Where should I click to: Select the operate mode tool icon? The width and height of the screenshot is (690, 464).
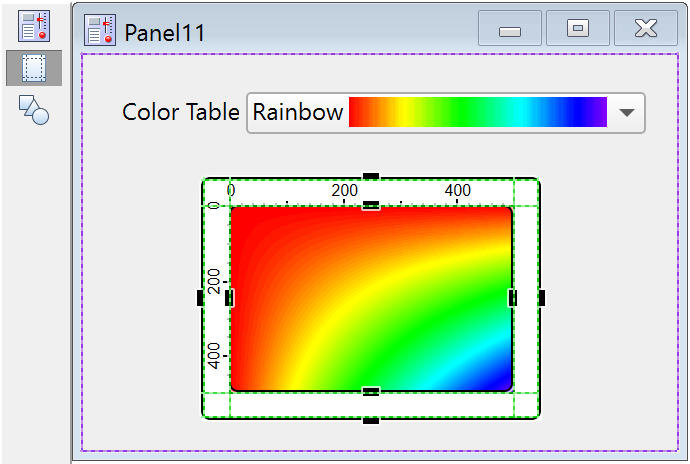(34, 27)
